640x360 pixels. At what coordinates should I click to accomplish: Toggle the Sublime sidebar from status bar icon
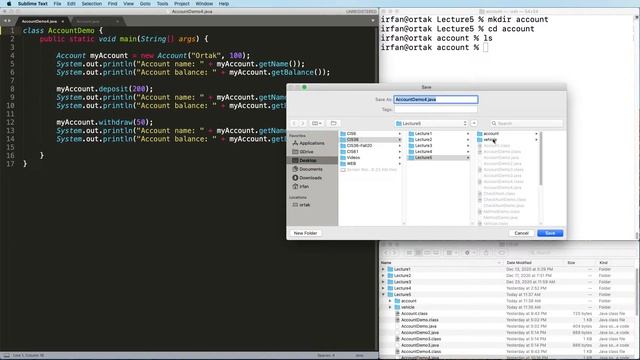6,356
